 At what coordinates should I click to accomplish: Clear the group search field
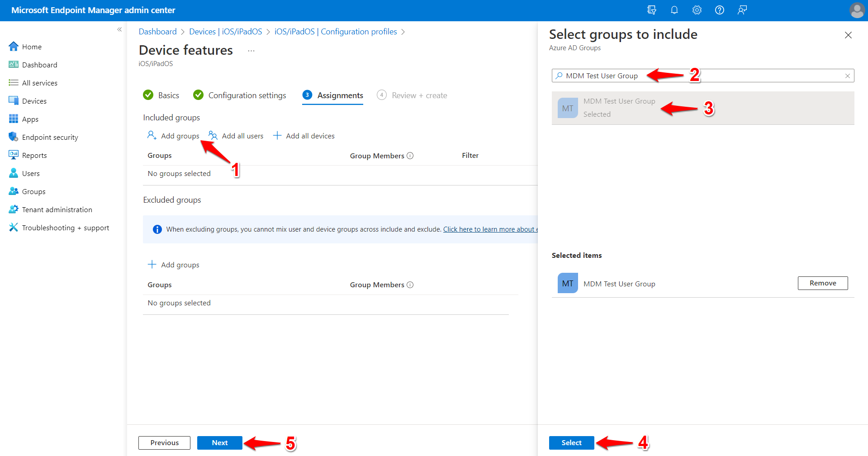coord(848,76)
